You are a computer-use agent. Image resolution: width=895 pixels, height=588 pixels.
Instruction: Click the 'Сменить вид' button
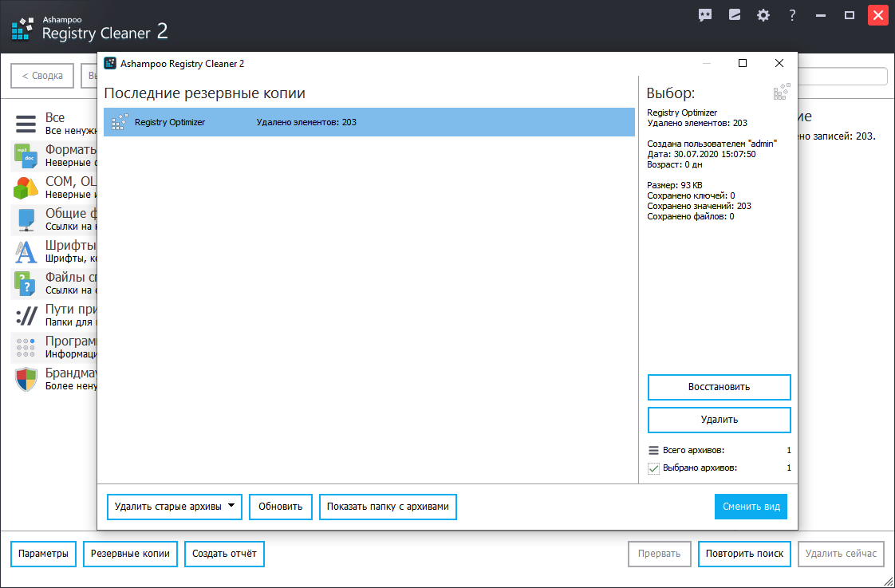pos(751,507)
